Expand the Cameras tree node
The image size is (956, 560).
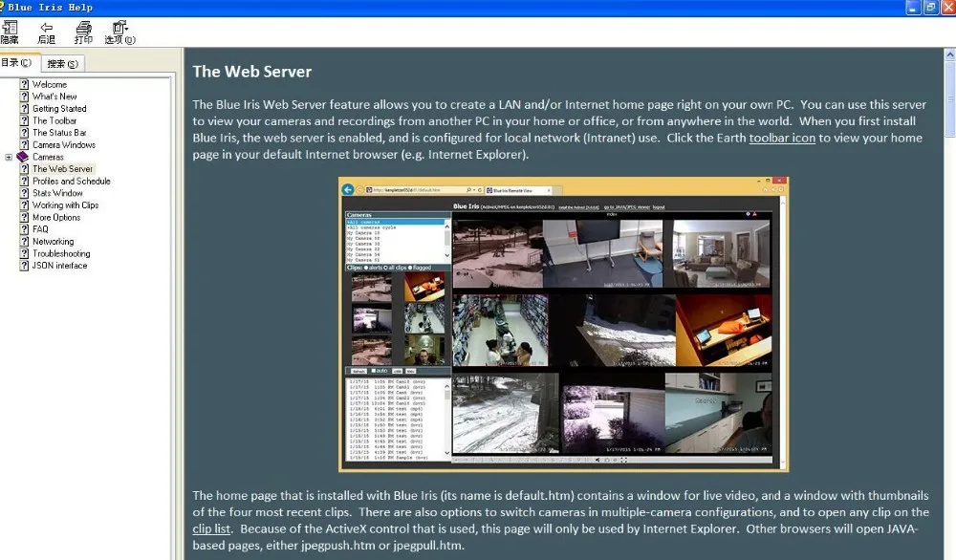[9, 158]
